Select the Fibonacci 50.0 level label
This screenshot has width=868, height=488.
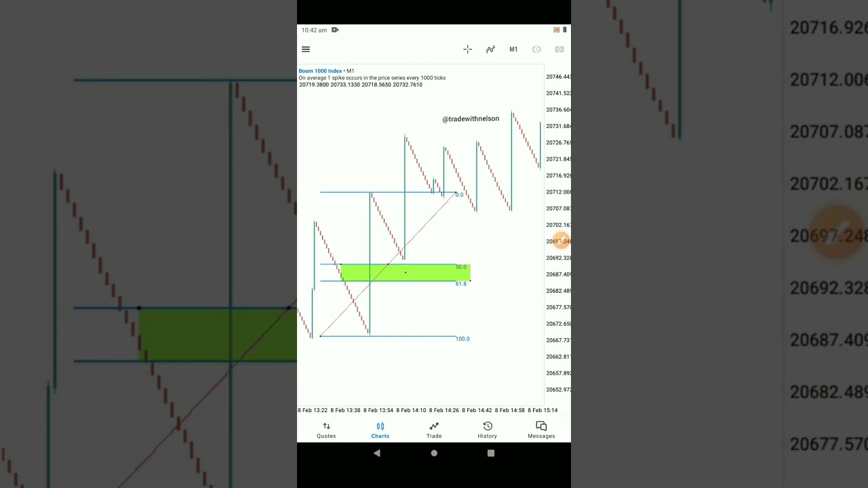pyautogui.click(x=460, y=267)
